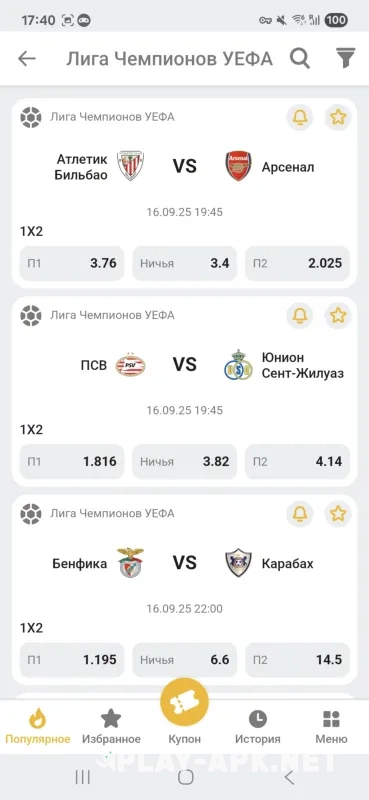Pick П2 odds 14.5 for Карабах
The image size is (369, 800).
click(x=298, y=660)
